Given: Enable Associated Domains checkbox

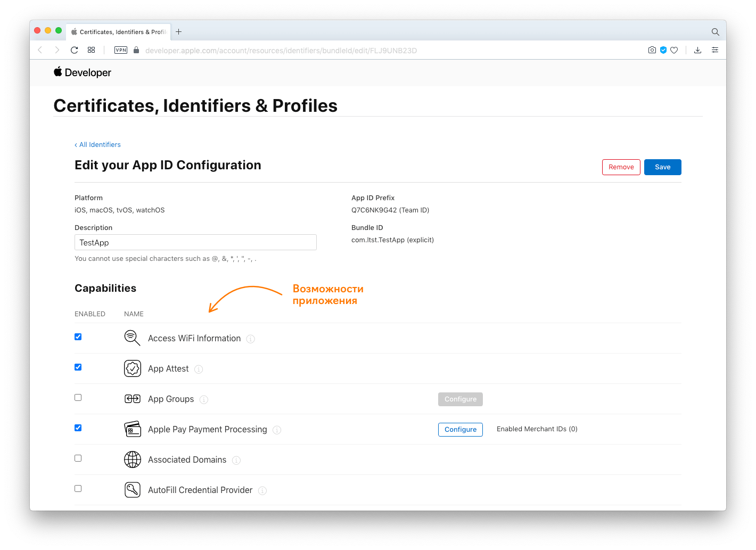Looking at the screenshot, I should click(78, 458).
